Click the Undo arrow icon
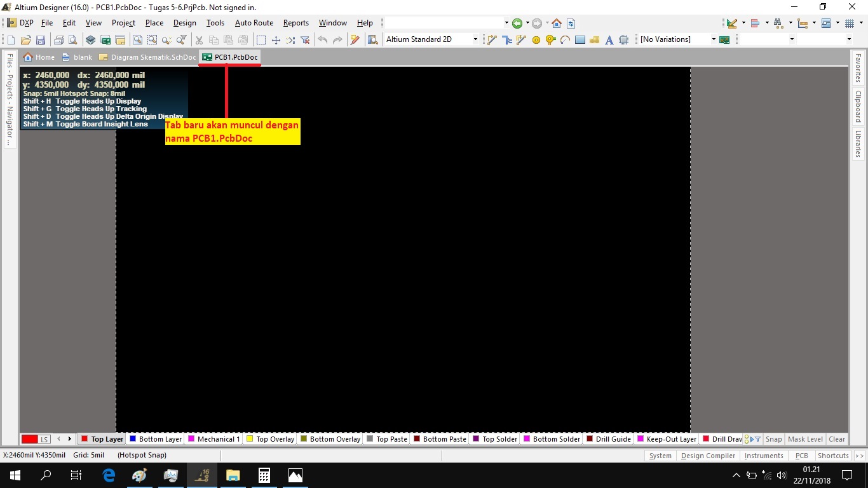The height and width of the screenshot is (488, 868). [x=323, y=39]
